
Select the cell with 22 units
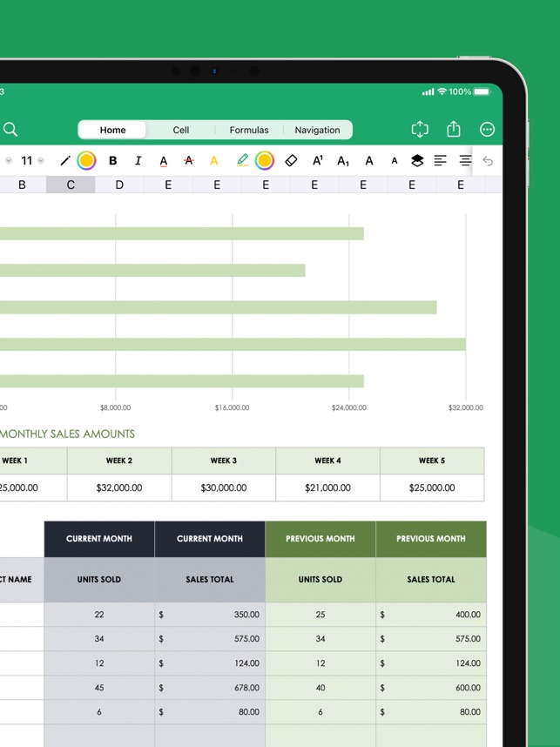[x=99, y=615]
